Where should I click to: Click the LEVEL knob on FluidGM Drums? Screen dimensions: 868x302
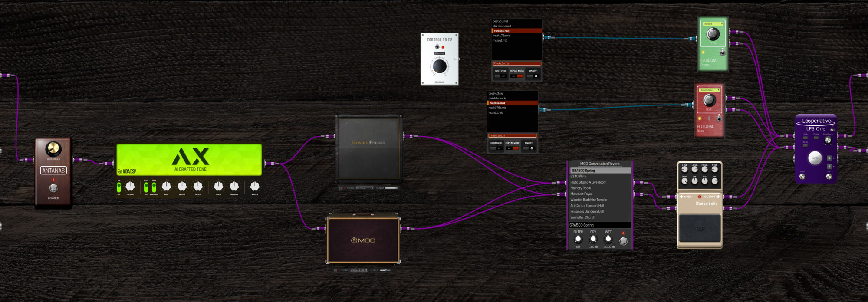coord(713,34)
